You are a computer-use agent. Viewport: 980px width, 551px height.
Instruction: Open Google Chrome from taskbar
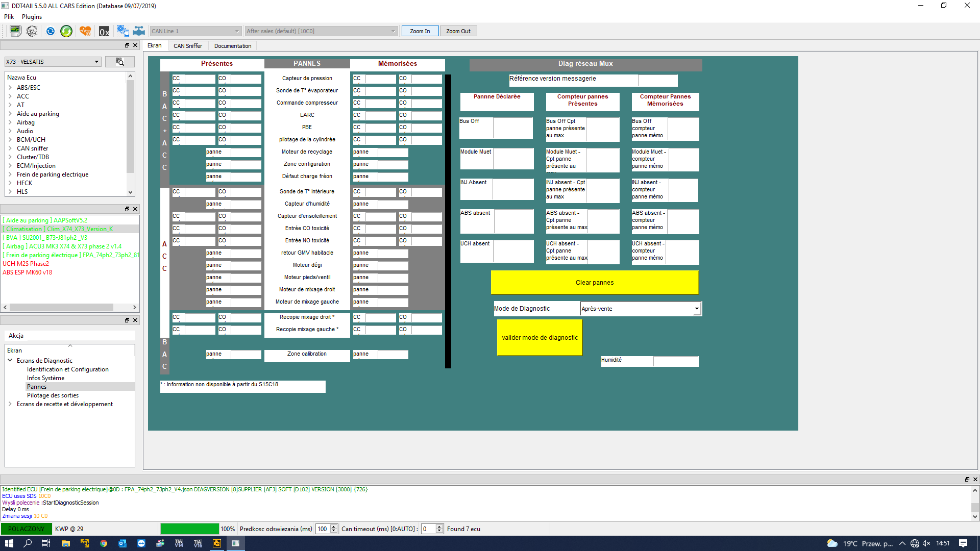tap(104, 543)
